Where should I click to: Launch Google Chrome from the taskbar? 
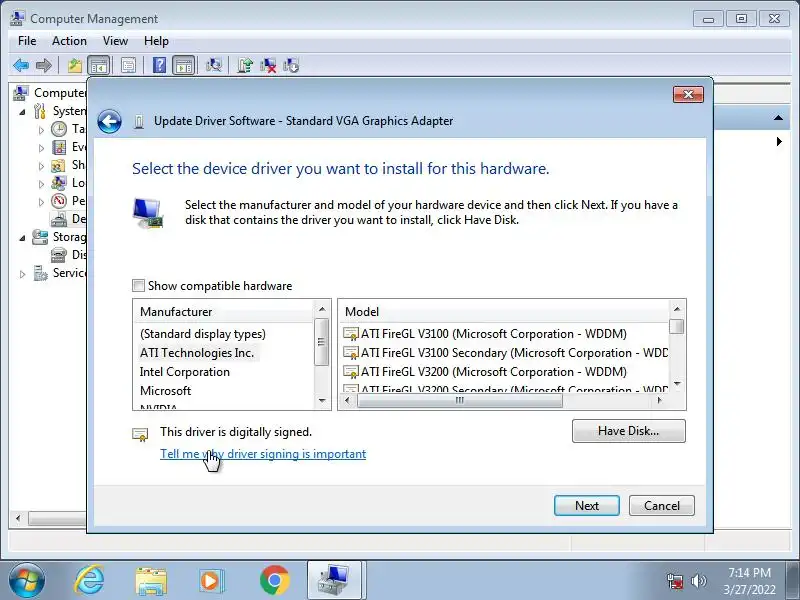tap(274, 581)
